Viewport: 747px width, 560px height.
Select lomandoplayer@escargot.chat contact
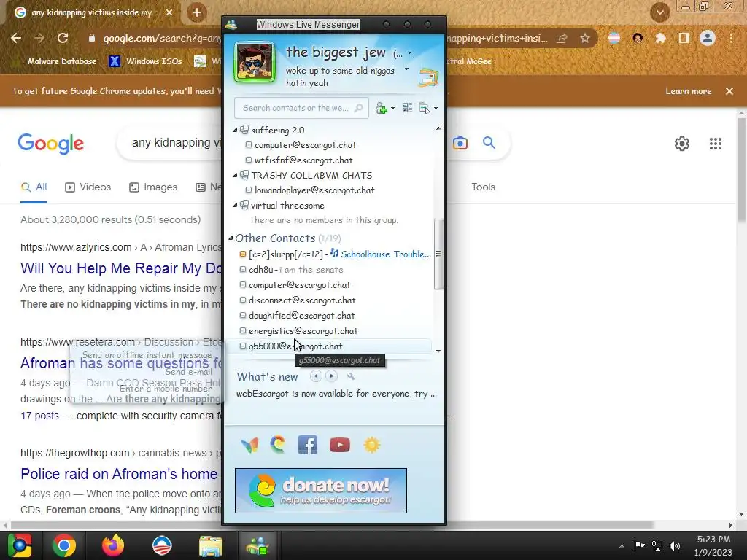tap(314, 190)
